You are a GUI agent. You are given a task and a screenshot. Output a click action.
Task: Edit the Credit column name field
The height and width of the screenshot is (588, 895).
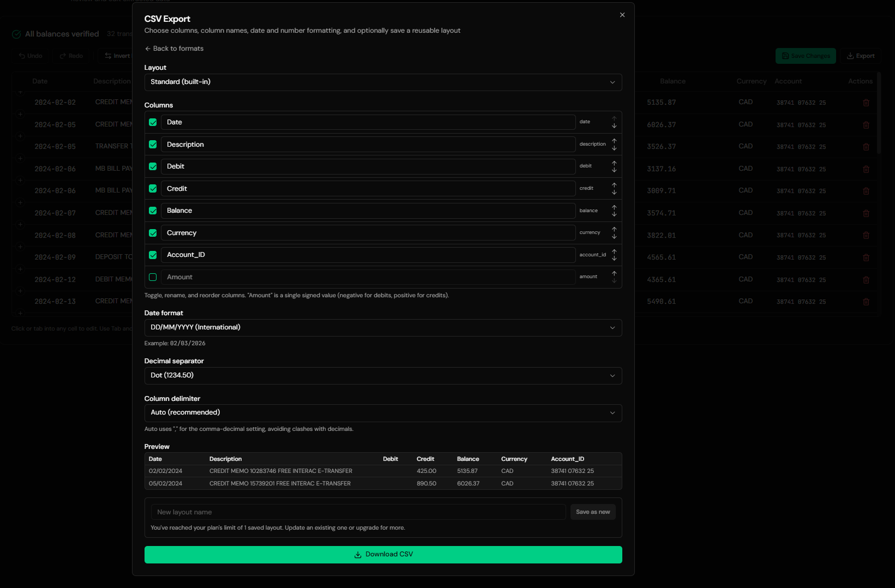click(x=368, y=189)
